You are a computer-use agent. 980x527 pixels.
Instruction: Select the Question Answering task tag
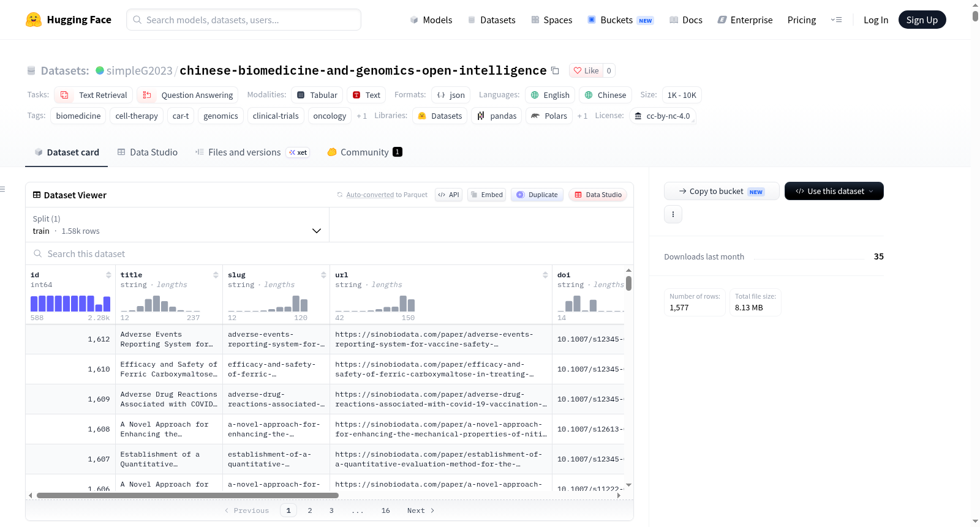coord(188,95)
